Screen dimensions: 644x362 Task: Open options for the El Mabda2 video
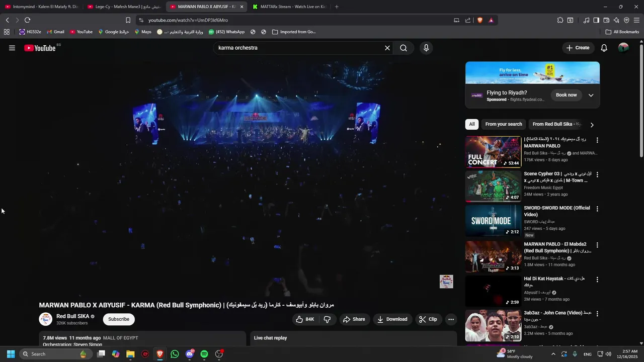pyautogui.click(x=597, y=245)
